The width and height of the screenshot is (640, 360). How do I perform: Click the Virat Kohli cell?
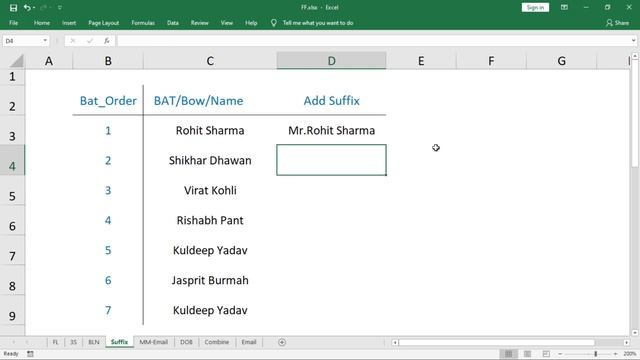pyautogui.click(x=210, y=190)
